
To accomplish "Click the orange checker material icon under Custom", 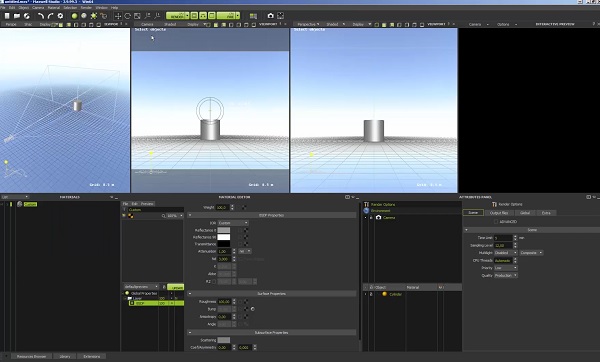I will [130, 216].
